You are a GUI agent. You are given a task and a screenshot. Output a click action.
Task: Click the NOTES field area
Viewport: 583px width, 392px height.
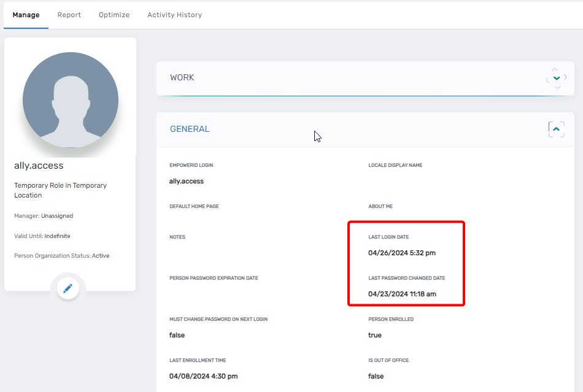click(x=178, y=237)
